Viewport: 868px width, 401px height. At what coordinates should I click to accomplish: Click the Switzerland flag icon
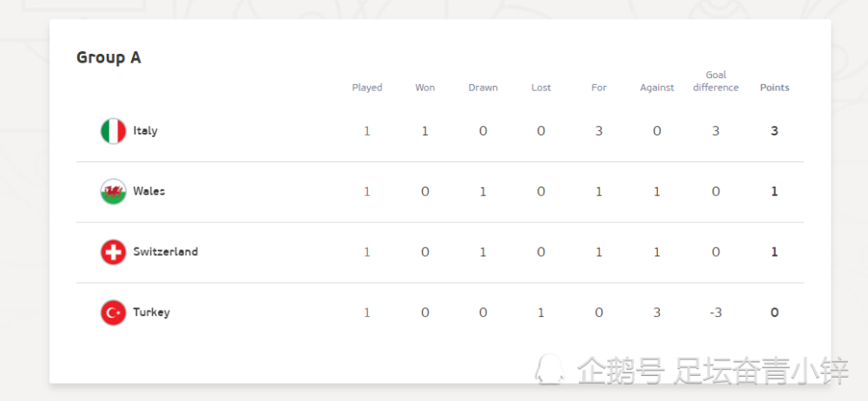tap(113, 252)
